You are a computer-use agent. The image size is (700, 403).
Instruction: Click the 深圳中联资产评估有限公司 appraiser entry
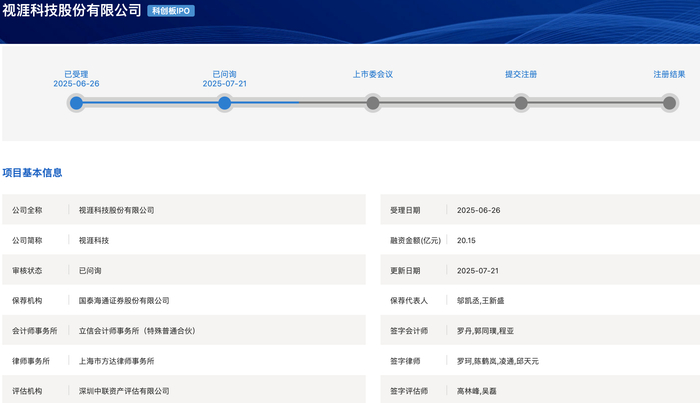(124, 391)
